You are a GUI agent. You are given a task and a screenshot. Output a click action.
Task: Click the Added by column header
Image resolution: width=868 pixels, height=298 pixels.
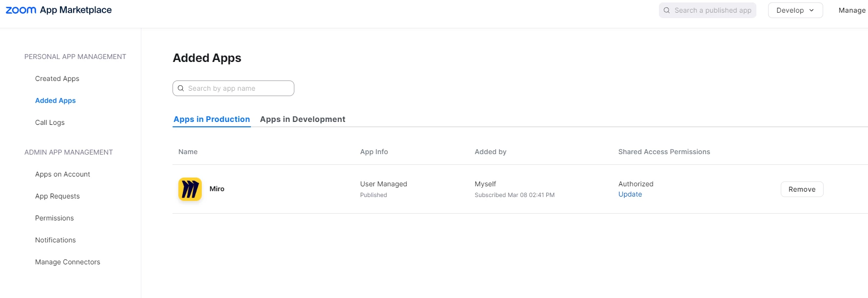pos(490,152)
